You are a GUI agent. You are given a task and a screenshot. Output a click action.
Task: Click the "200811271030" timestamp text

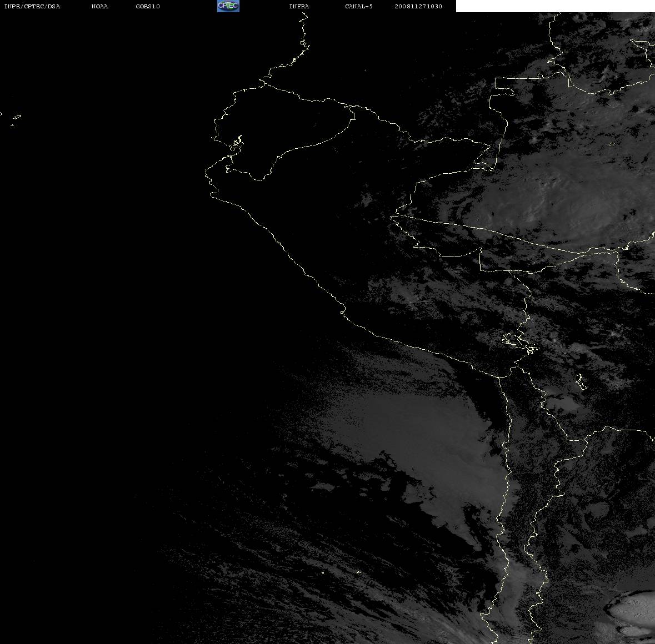click(418, 6)
